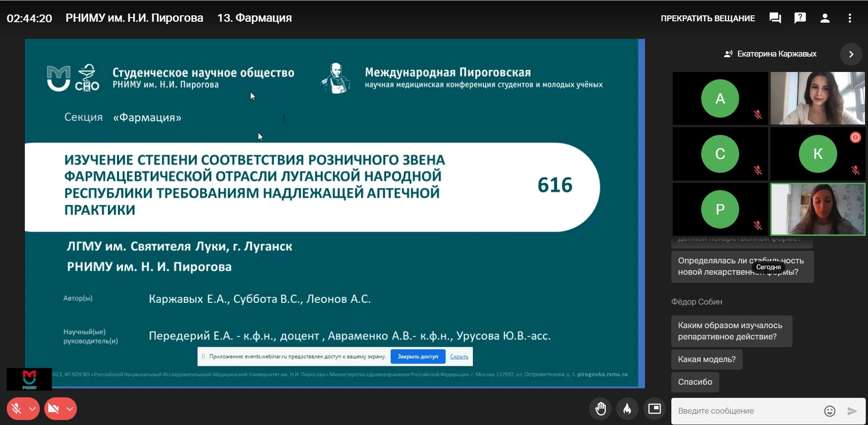Send a fire reaction
Image resolution: width=868 pixels, height=425 pixels.
tap(627, 409)
